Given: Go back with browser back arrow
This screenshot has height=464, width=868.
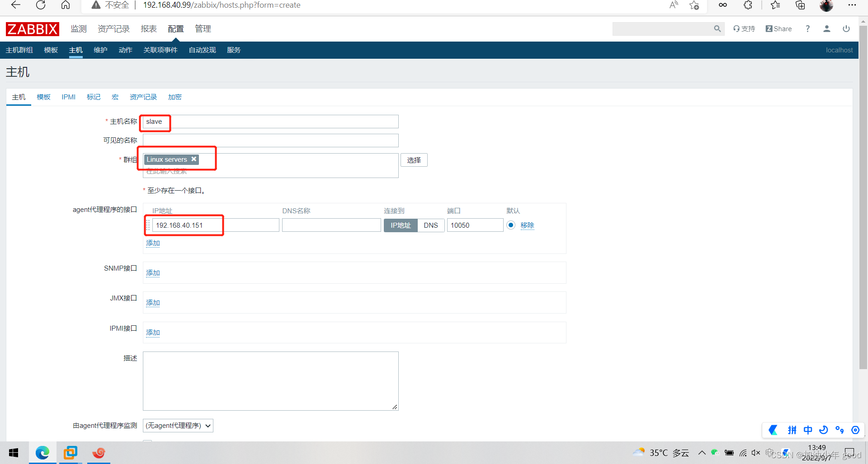Looking at the screenshot, I should [x=16, y=5].
